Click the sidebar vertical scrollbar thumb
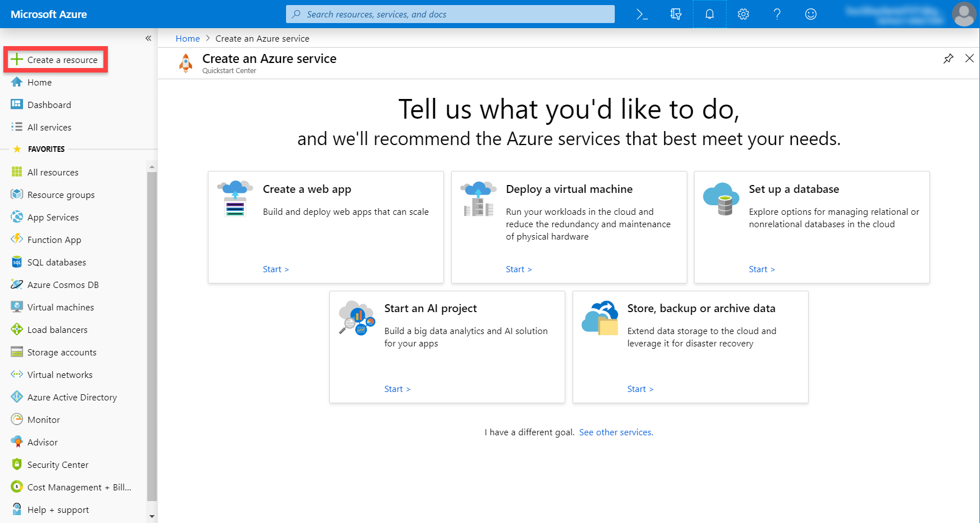This screenshot has height=523, width=980. tap(152, 336)
